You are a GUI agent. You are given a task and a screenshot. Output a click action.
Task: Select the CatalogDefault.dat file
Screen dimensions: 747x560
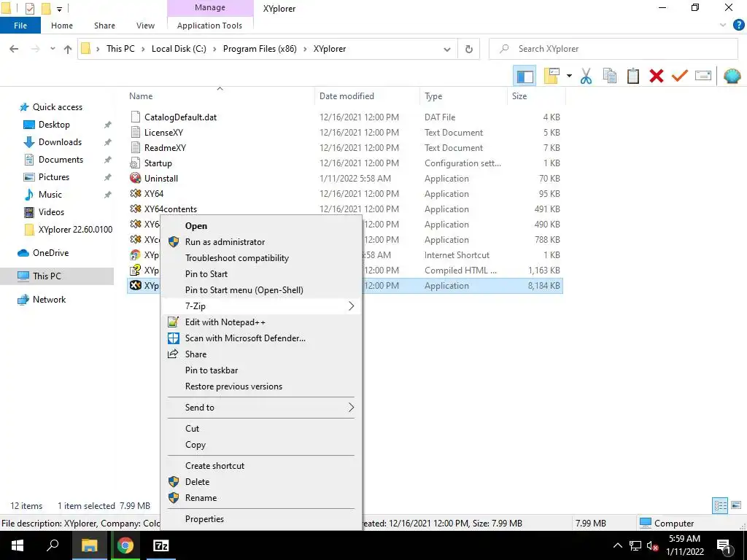[181, 117]
